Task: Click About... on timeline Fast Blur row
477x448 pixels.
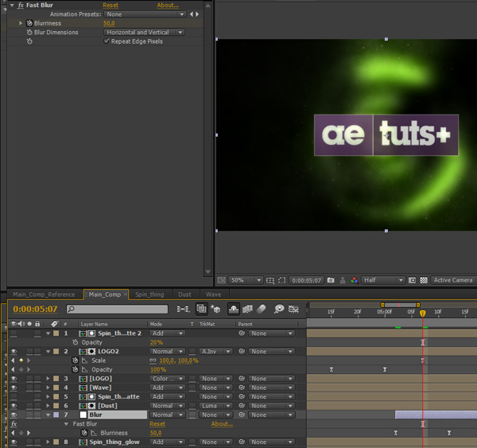Action: (x=222, y=424)
